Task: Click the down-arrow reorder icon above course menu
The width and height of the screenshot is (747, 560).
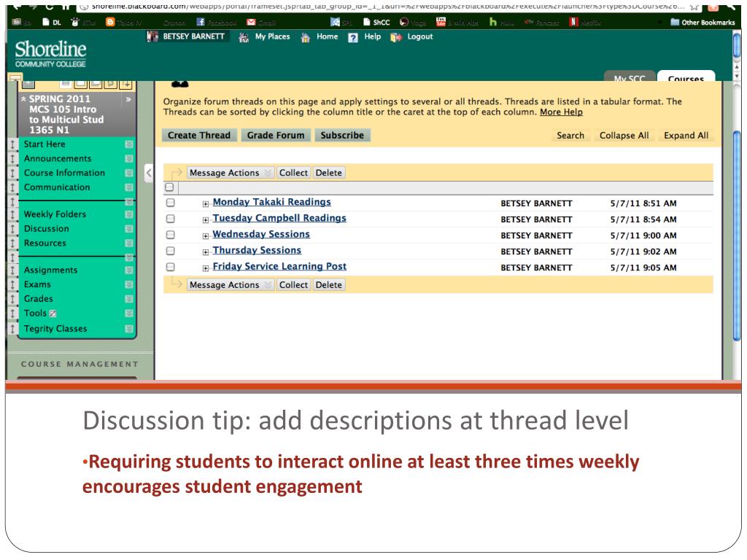Action: coord(125,84)
